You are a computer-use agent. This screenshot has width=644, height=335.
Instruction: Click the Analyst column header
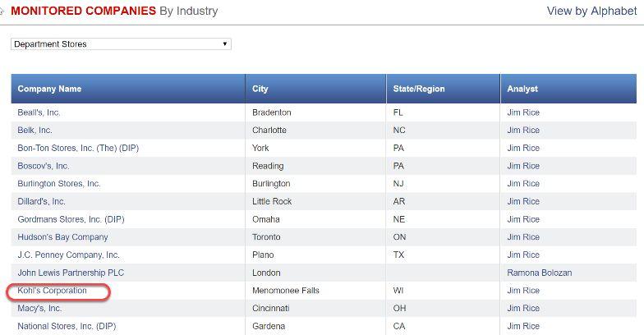(x=568, y=89)
